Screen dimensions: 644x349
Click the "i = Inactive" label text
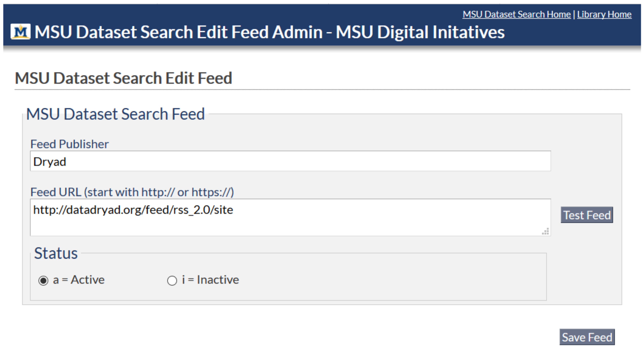211,280
